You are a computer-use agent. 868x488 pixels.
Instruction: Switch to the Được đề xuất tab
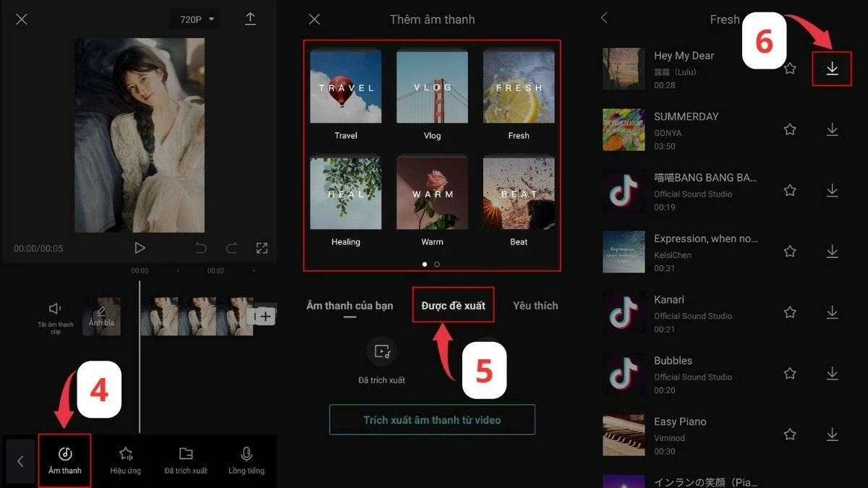click(454, 306)
